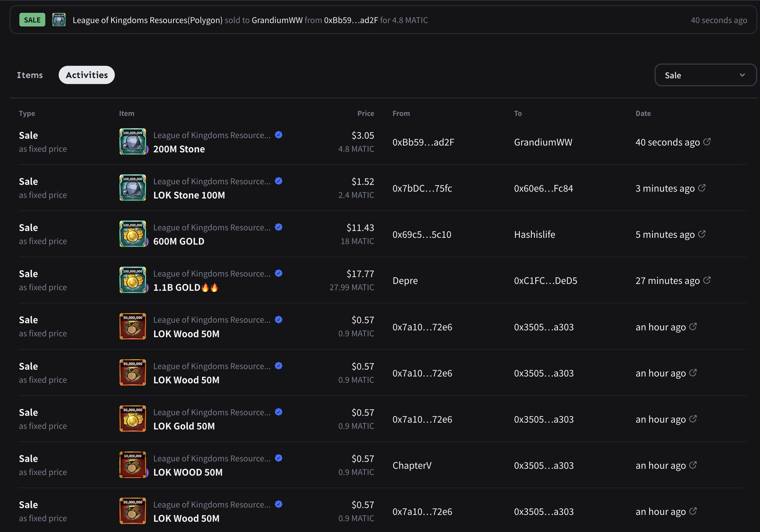This screenshot has height=532, width=760.
Task: Click the $11.43 price value
Action: point(360,228)
